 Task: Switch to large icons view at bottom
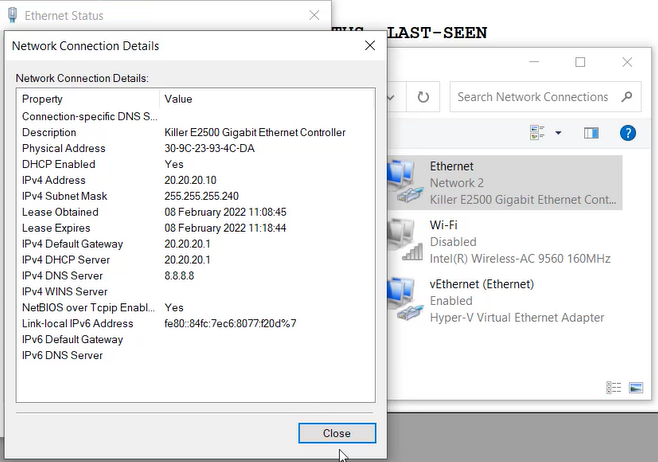[636, 387]
